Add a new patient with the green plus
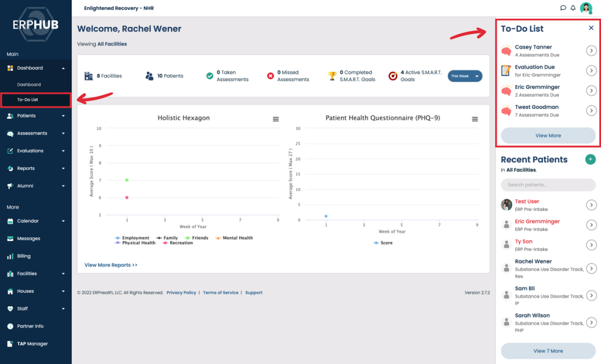 [590, 159]
